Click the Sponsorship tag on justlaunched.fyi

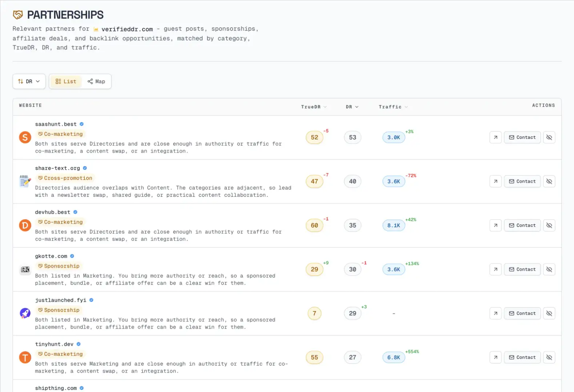[59, 310]
